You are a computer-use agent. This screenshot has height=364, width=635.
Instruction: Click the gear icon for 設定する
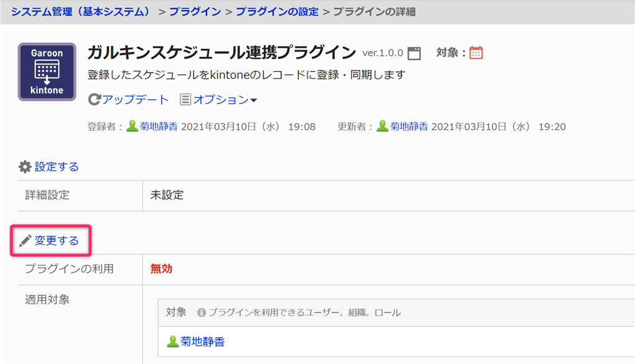point(25,167)
